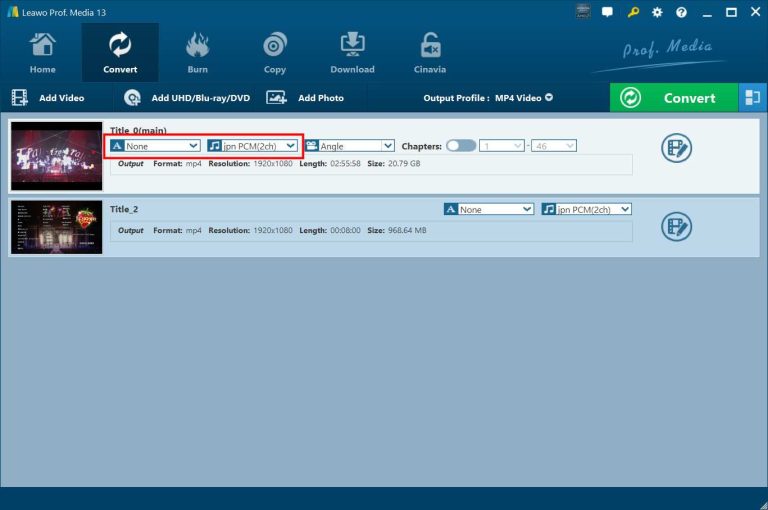768x510 pixels.
Task: Select the Title_2 video thumbnail
Action: pyautogui.click(x=56, y=227)
